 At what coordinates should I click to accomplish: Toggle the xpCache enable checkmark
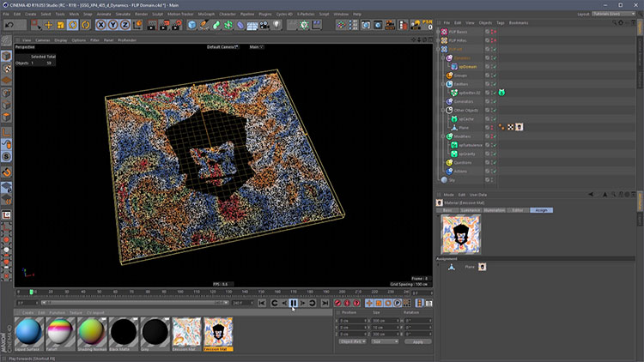495,119
